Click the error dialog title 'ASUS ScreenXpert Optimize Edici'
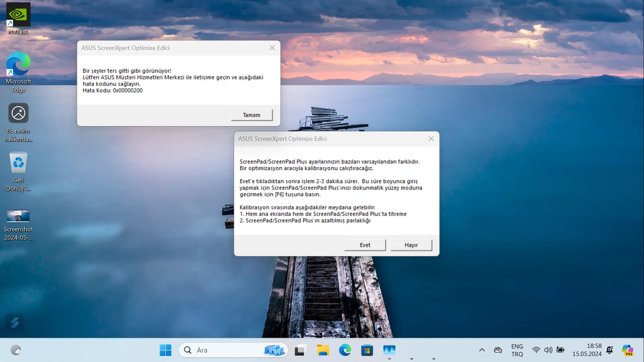The image size is (644, 362). pyautogui.click(x=125, y=48)
